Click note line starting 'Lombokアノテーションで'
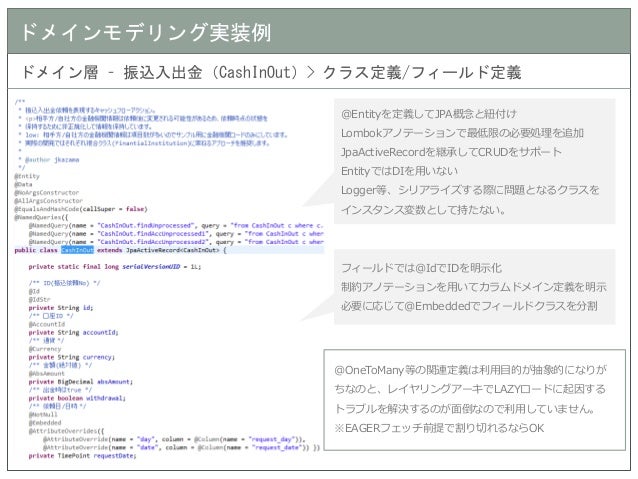 point(462,133)
